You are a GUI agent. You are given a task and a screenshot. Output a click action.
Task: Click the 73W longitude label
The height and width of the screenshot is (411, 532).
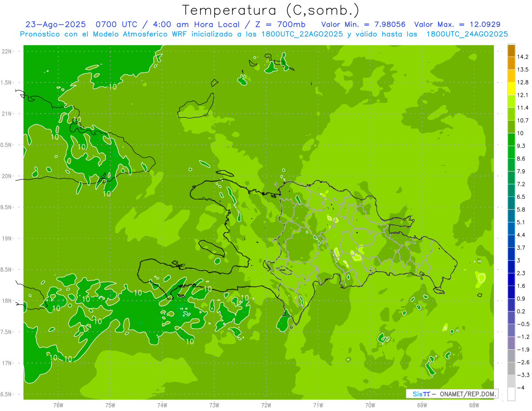coord(214,405)
